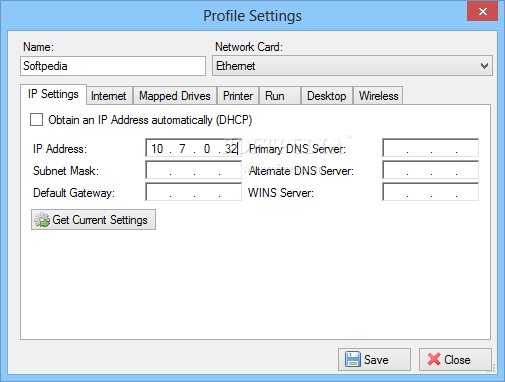Click the Network Card label
This screenshot has width=505, height=382.
[x=249, y=47]
